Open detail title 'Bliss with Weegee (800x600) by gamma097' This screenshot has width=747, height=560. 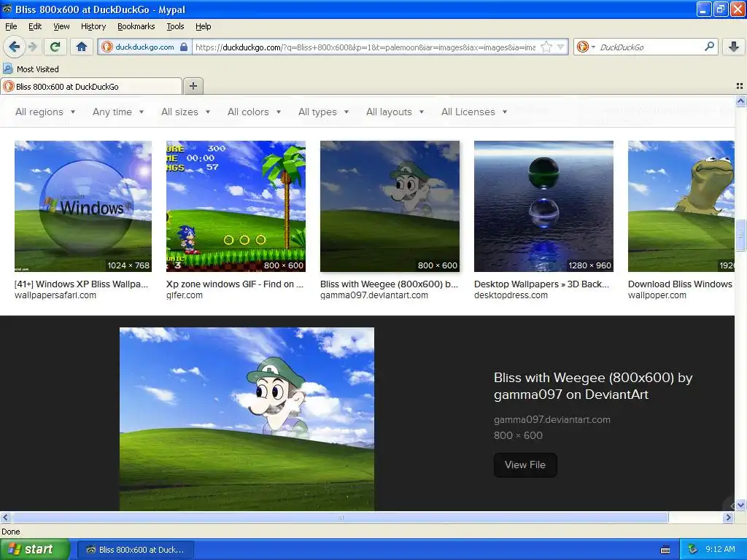(x=593, y=386)
